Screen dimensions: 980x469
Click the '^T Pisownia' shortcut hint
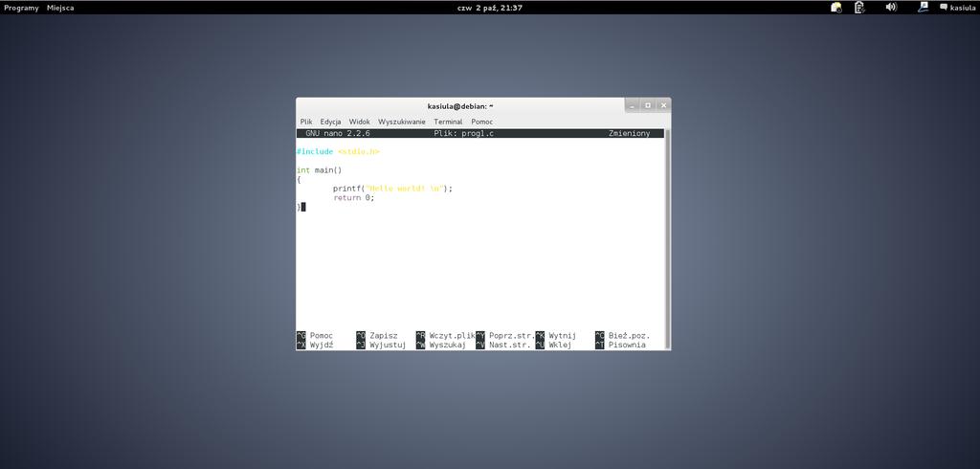coord(620,346)
